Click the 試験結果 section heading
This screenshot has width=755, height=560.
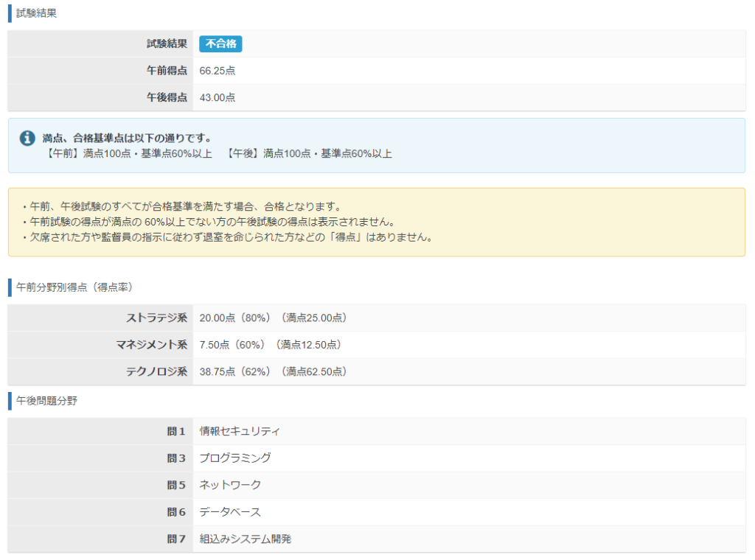pos(36,13)
